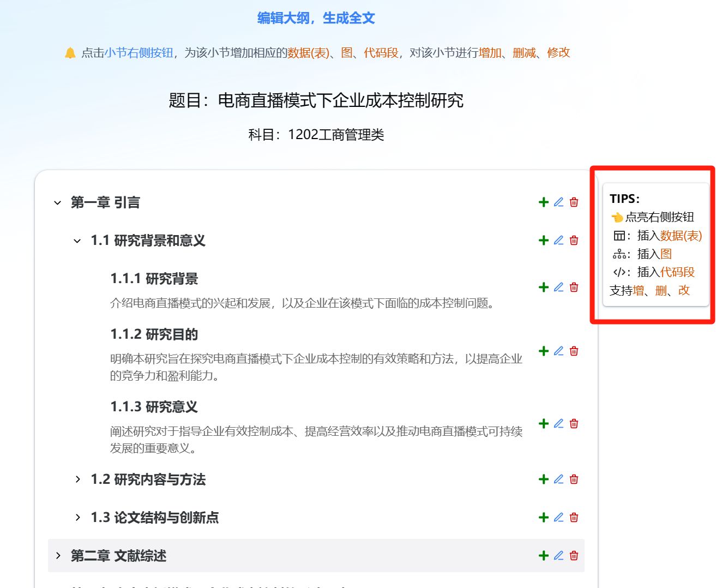
Task: Click the 1.1.2 description starting 明确本研究
Action: click(316, 367)
